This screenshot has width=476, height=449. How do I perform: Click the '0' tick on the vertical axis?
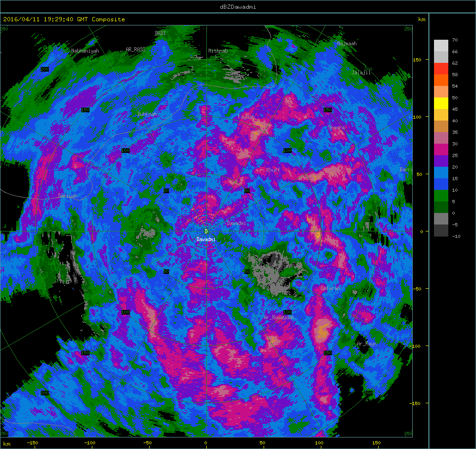[x=422, y=231]
